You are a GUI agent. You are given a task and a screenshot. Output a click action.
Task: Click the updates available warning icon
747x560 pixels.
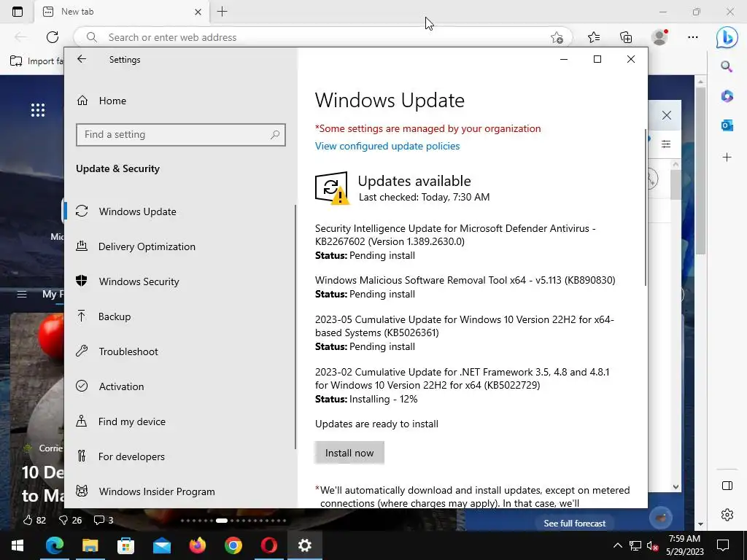pos(332,188)
